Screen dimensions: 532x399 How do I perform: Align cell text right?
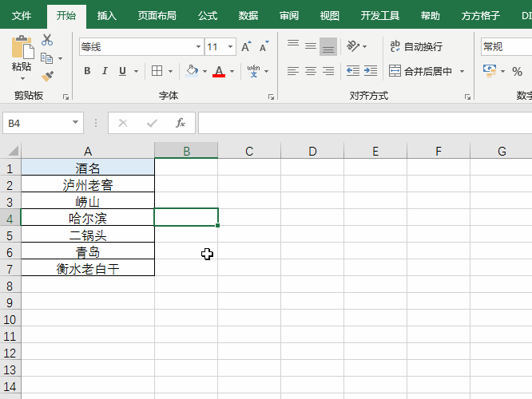pyautogui.click(x=328, y=71)
